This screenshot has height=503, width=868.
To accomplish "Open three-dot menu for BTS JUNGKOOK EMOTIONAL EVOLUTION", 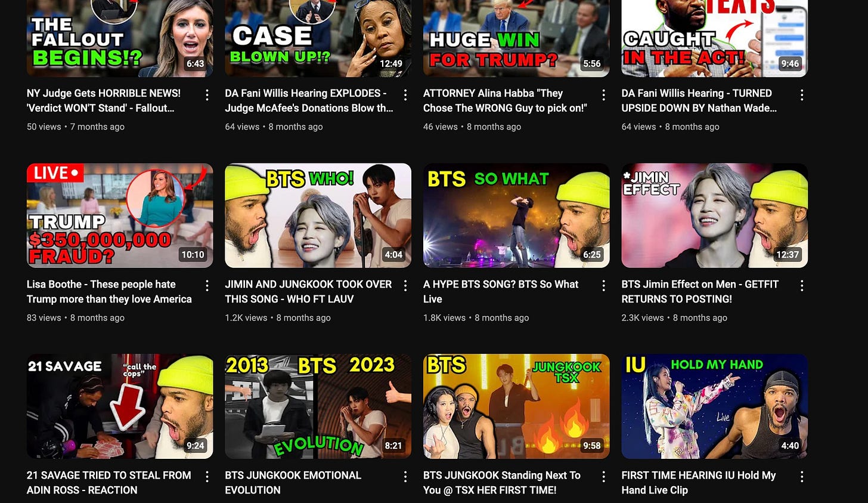I will (x=405, y=477).
